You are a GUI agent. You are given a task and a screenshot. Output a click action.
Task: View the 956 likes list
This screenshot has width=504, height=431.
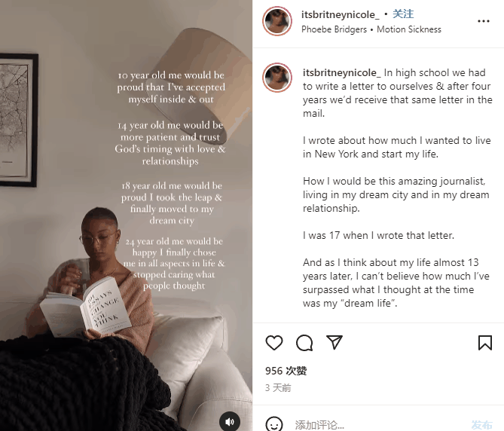286,371
